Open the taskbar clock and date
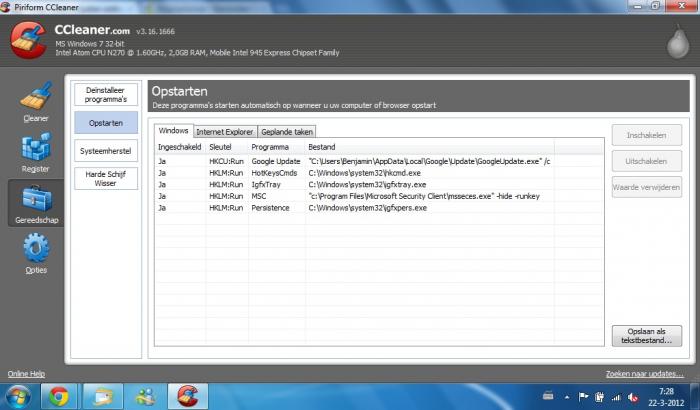The width and height of the screenshot is (700, 410). (x=666, y=397)
